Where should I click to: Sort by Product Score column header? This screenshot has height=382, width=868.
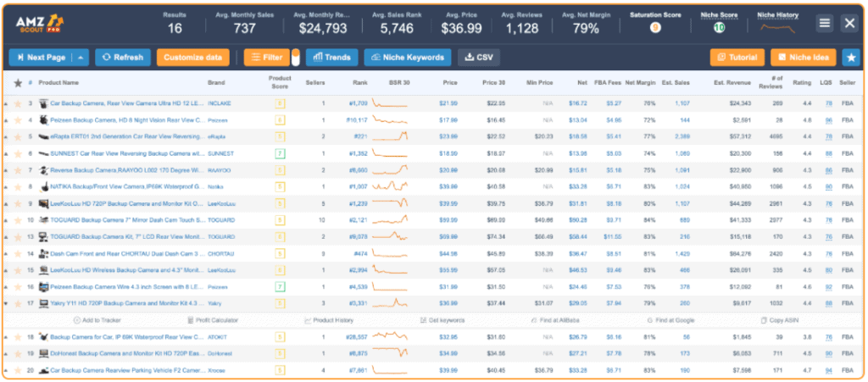tap(280, 83)
